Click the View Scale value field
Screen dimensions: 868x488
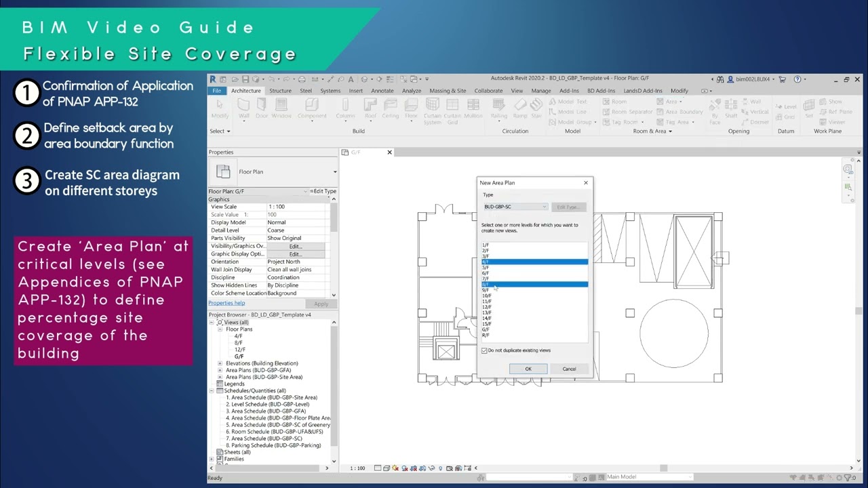[x=296, y=207]
